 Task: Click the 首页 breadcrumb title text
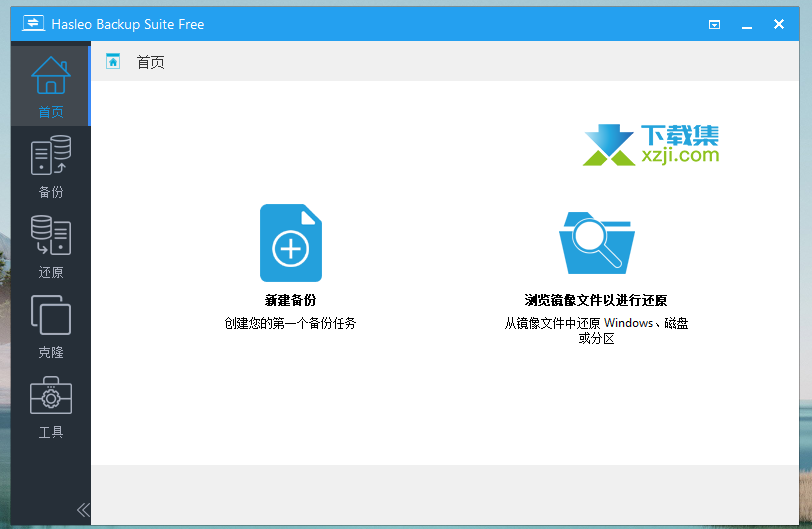click(x=151, y=62)
